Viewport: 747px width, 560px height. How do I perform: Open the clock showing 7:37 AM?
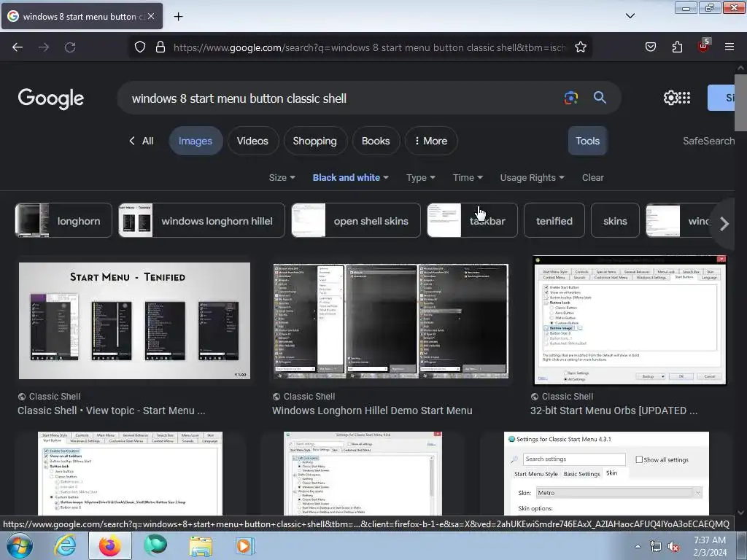click(709, 546)
